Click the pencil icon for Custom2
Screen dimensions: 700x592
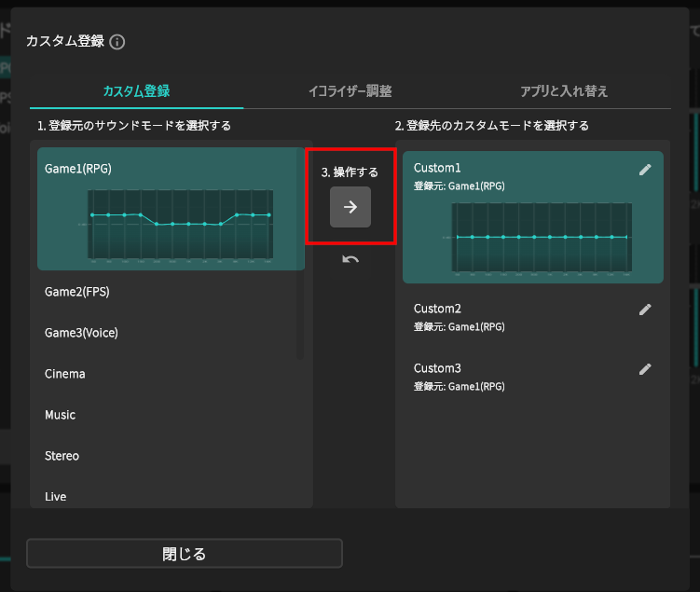[645, 310]
